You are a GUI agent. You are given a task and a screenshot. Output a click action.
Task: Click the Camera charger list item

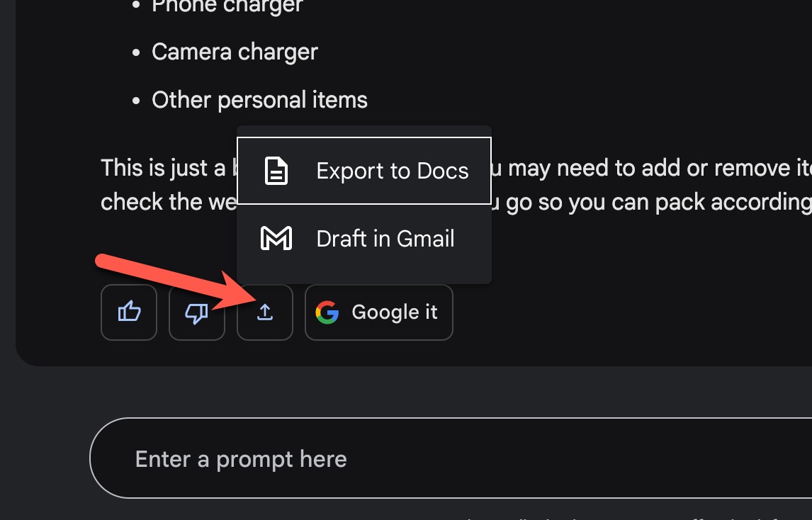pos(235,52)
